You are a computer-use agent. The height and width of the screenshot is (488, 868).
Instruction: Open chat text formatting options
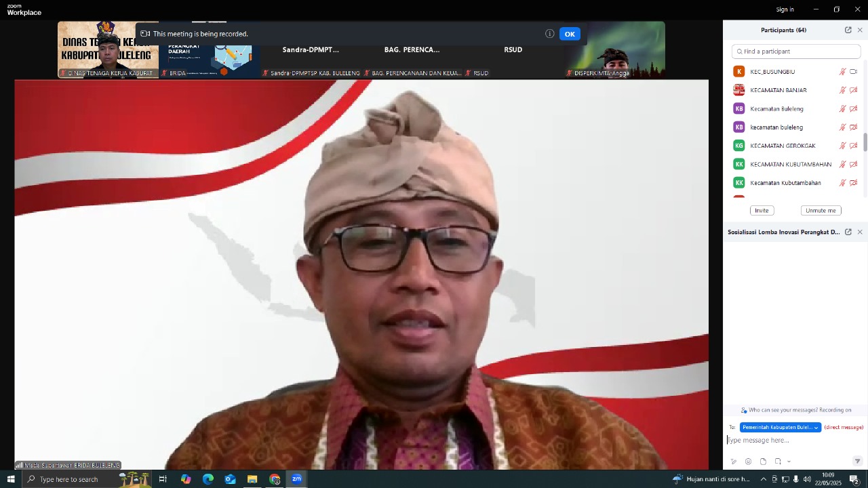(x=734, y=462)
